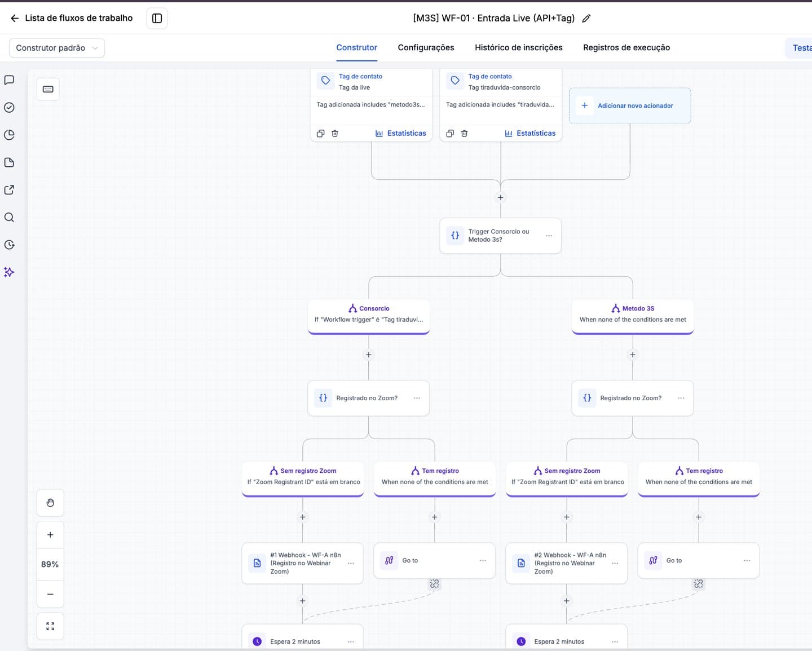This screenshot has width=812, height=651.
Task: Click the Testar button at top right
Action: coord(800,48)
